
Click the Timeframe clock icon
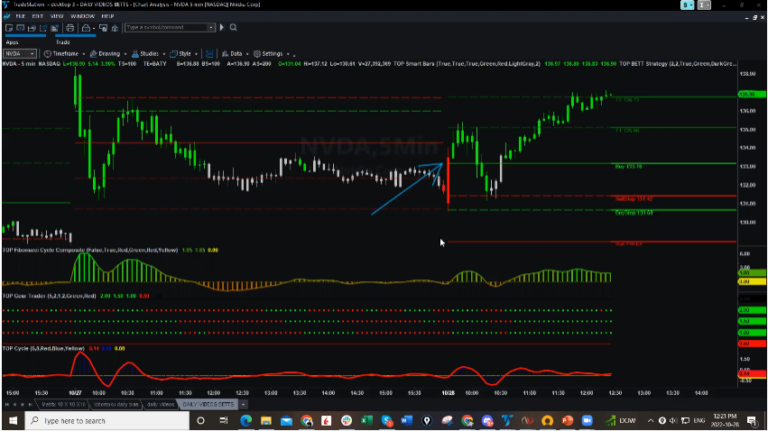pyautogui.click(x=49, y=53)
